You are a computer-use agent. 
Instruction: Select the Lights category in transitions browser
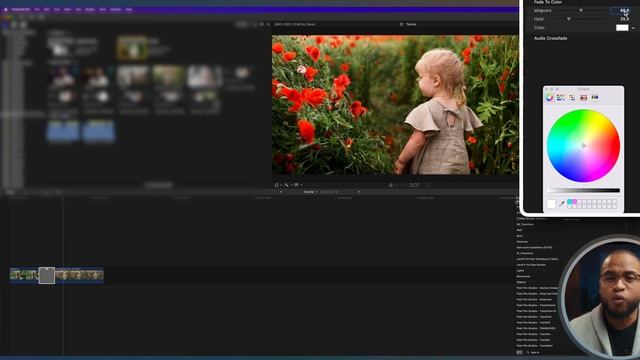[520, 271]
